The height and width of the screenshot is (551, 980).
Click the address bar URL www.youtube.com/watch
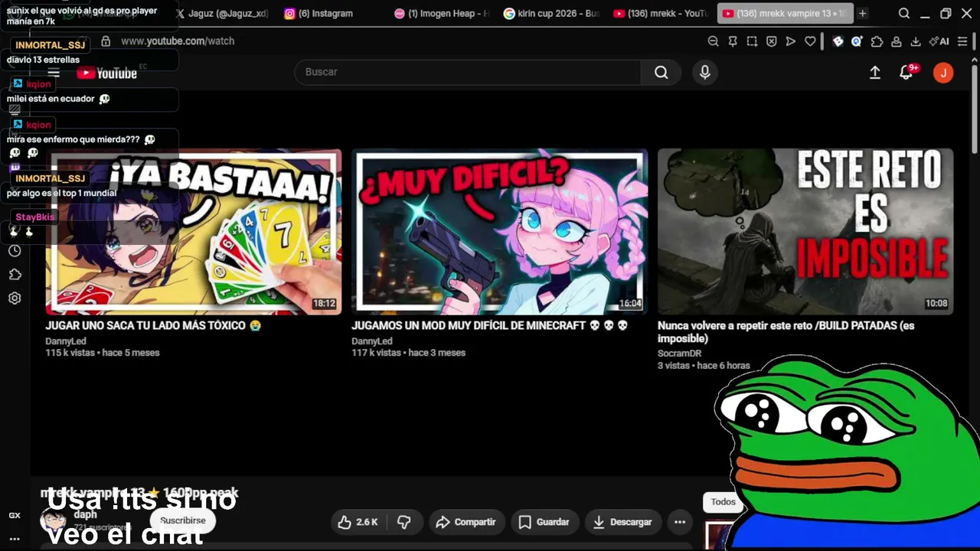[178, 41]
